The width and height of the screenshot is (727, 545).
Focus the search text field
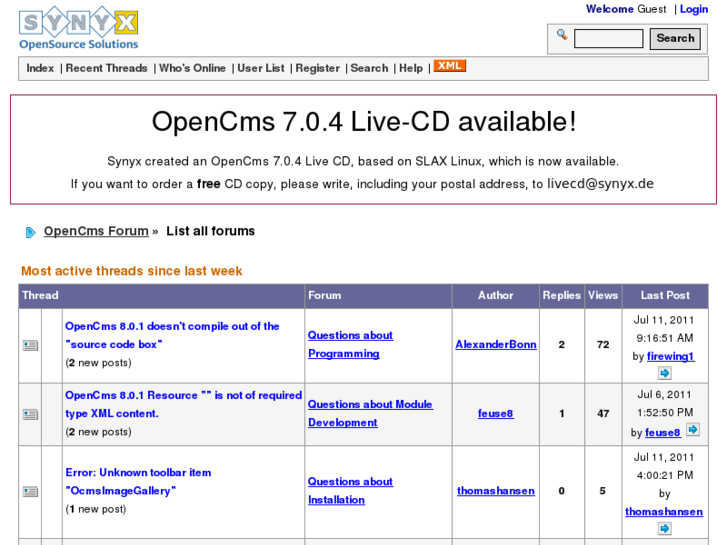(x=608, y=38)
